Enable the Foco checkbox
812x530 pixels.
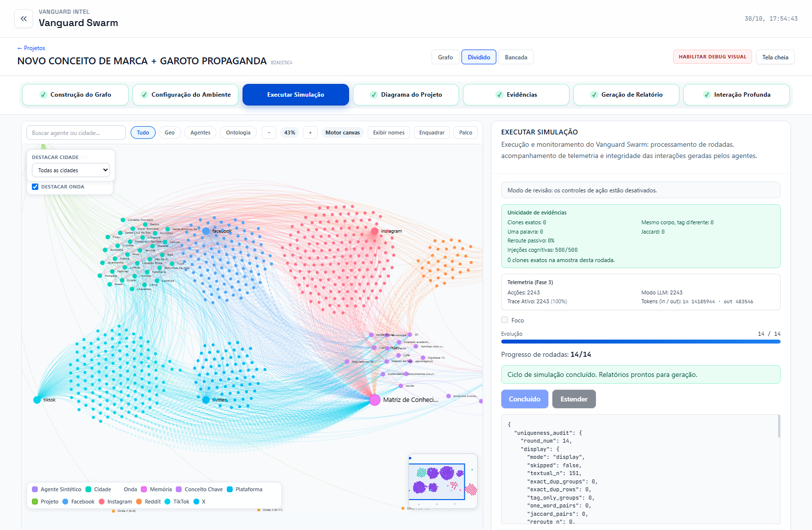coord(504,320)
